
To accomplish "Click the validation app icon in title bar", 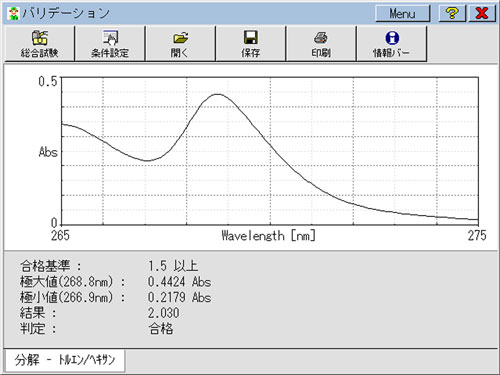I will [13, 13].
